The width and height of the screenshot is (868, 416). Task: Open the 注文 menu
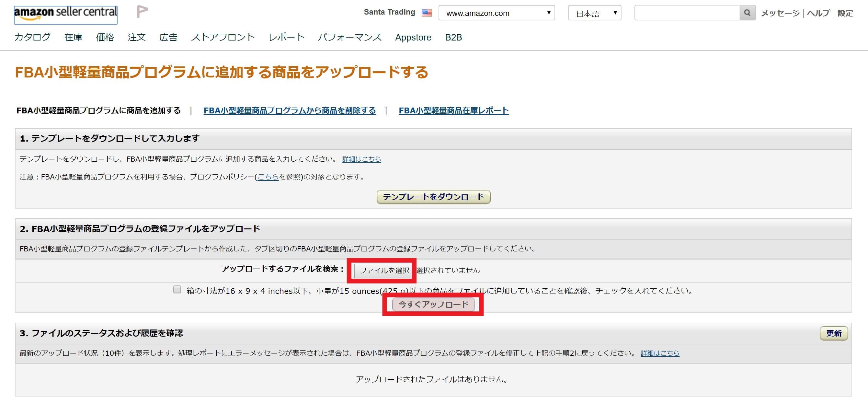click(x=137, y=37)
